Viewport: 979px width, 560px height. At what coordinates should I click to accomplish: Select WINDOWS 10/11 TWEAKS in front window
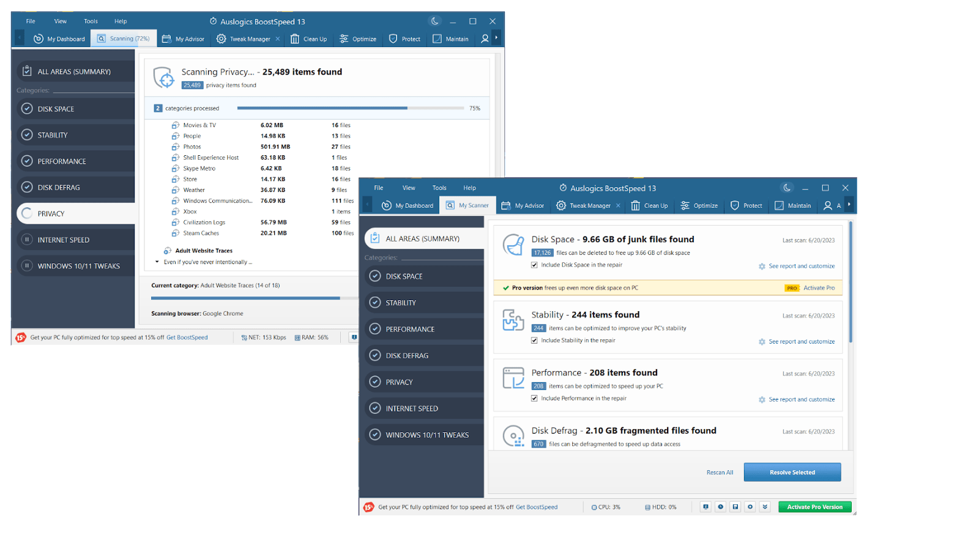[x=424, y=435]
